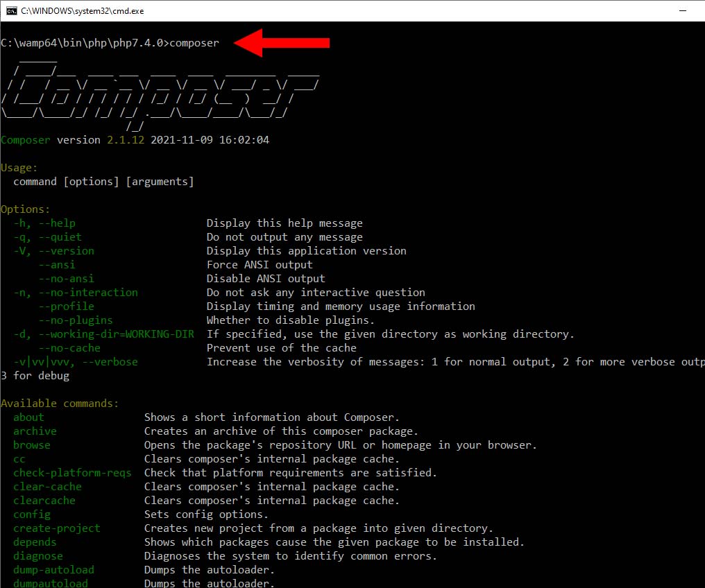Click the 'check-platform-reqs' command
705x588 pixels.
pyautogui.click(x=72, y=473)
